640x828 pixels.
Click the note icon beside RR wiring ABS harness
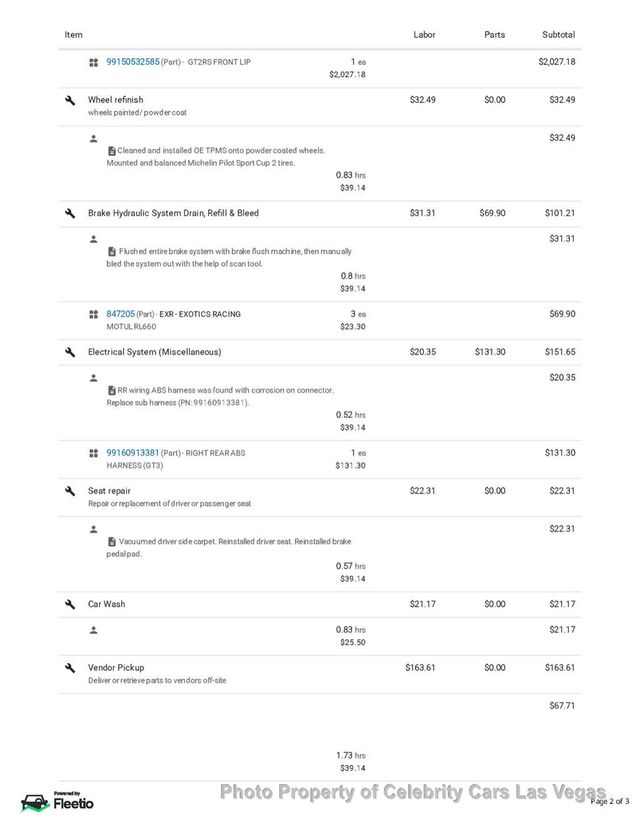(111, 390)
